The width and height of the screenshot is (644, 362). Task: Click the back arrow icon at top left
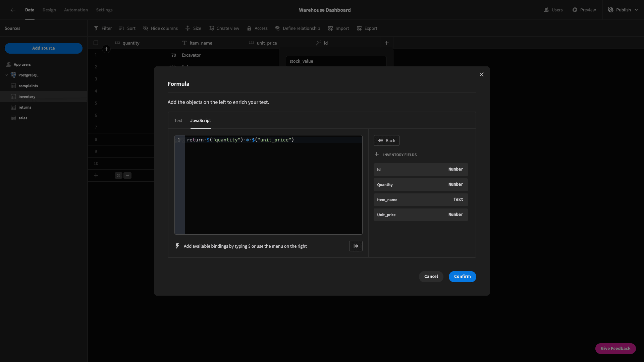point(13,10)
